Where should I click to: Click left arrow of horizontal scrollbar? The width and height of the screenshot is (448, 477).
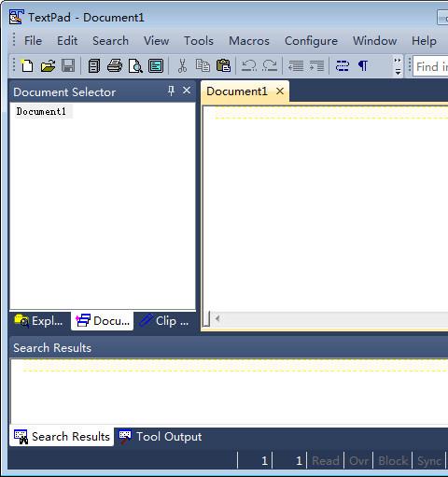click(217, 318)
